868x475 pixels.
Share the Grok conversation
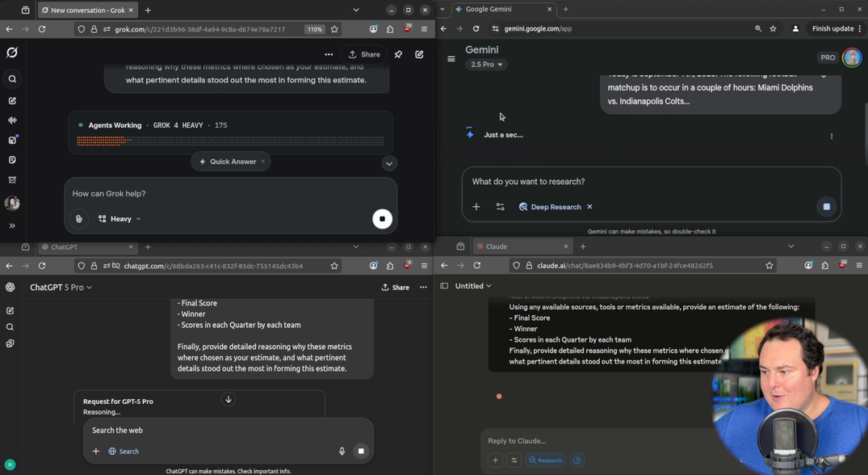tap(364, 54)
